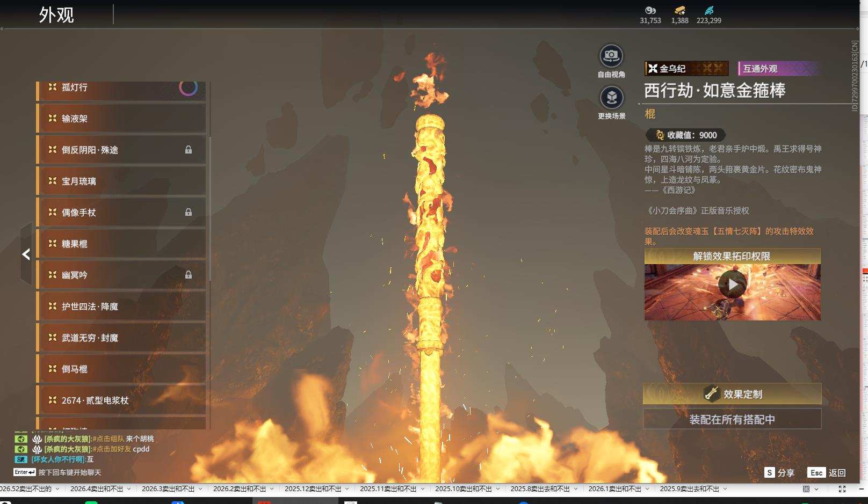Click the 西行劫·如意金箍棒 title
This screenshot has width=868, height=504.
(714, 90)
